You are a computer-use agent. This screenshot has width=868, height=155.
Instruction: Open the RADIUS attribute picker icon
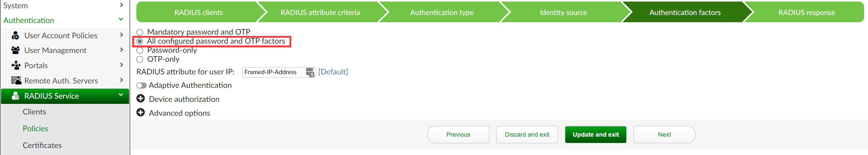pos(310,72)
